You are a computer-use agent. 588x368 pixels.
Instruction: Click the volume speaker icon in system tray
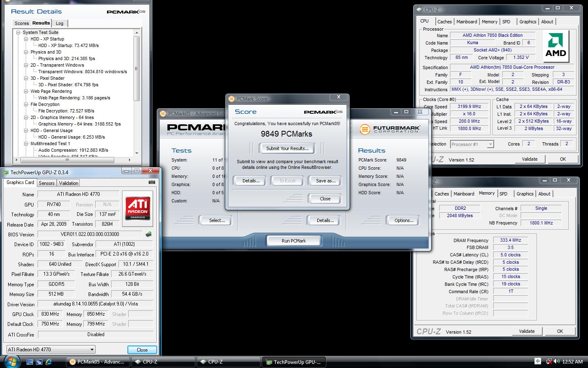point(556,361)
